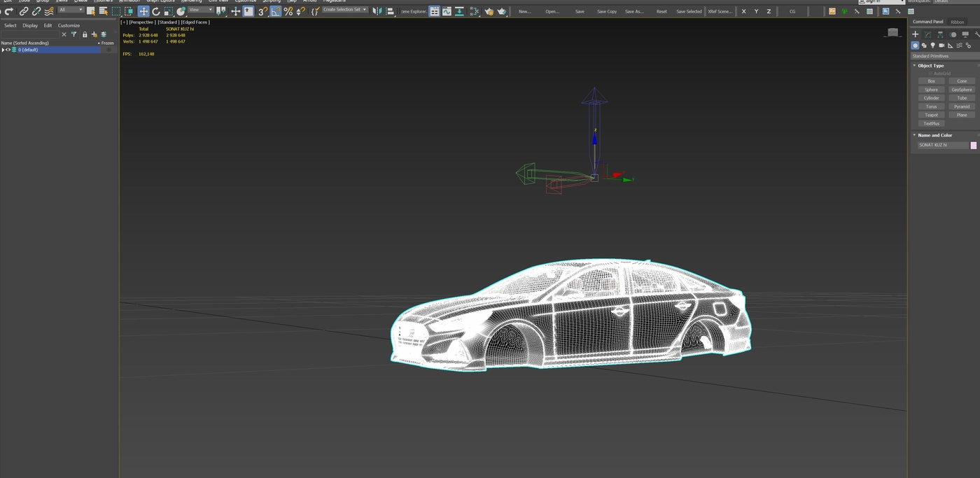Activate the Select and Scale tool
Image resolution: width=980 pixels, height=478 pixels.
(169, 11)
